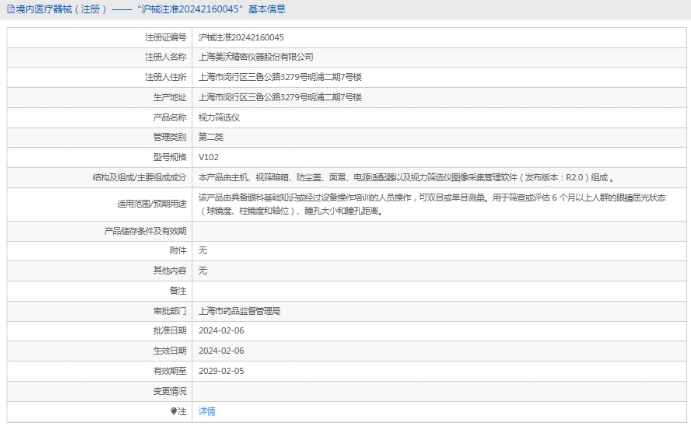
Task: Select 无 in the 其他内容 row
Action: pos(202,270)
